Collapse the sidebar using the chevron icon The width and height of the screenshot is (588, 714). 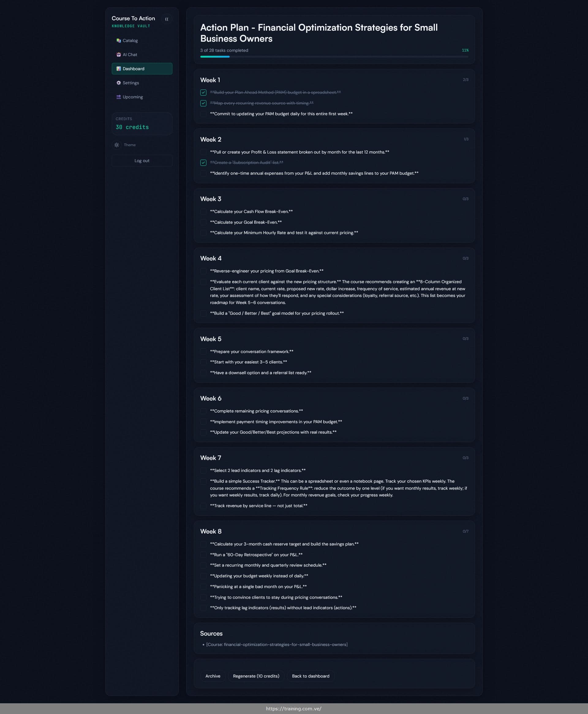pyautogui.click(x=167, y=19)
